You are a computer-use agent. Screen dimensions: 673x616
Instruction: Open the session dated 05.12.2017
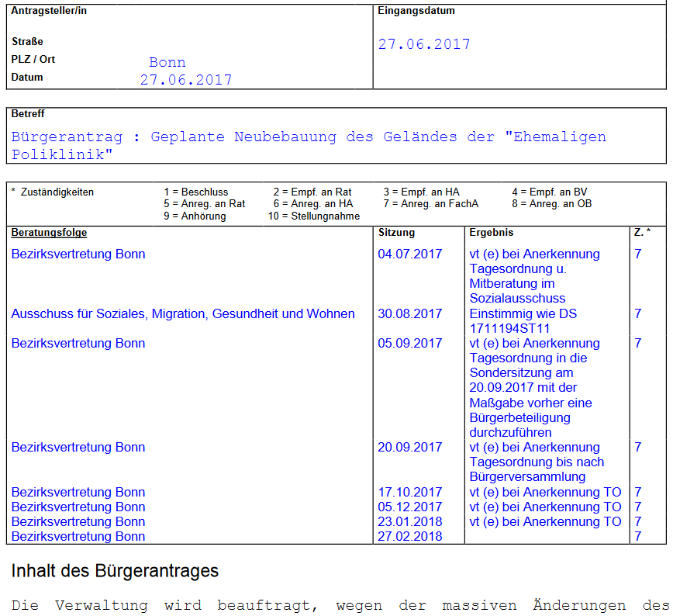(x=409, y=507)
